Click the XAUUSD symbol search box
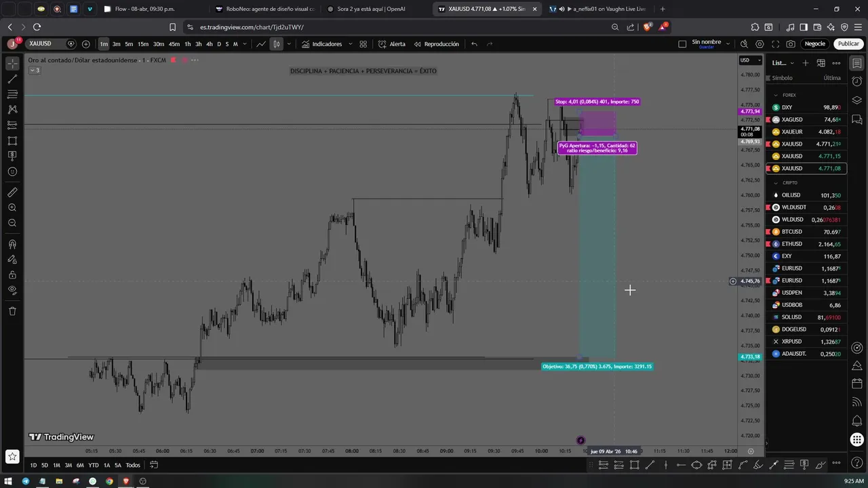Viewport: 868px width, 488px height. pyautogui.click(x=51, y=43)
